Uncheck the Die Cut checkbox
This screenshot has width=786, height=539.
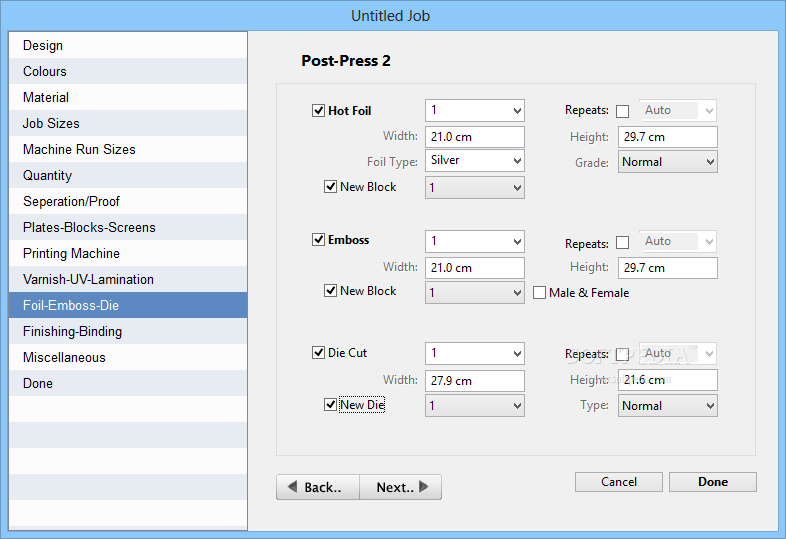click(x=318, y=352)
